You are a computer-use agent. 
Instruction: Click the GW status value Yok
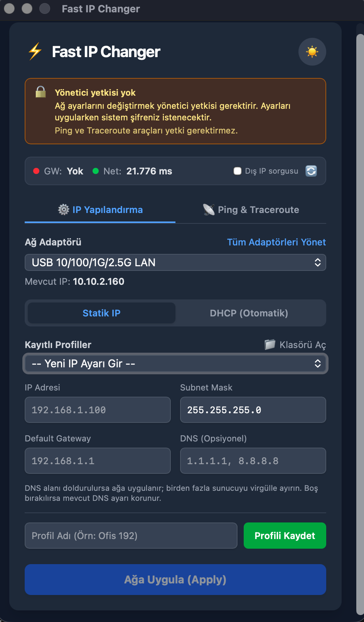pos(75,171)
